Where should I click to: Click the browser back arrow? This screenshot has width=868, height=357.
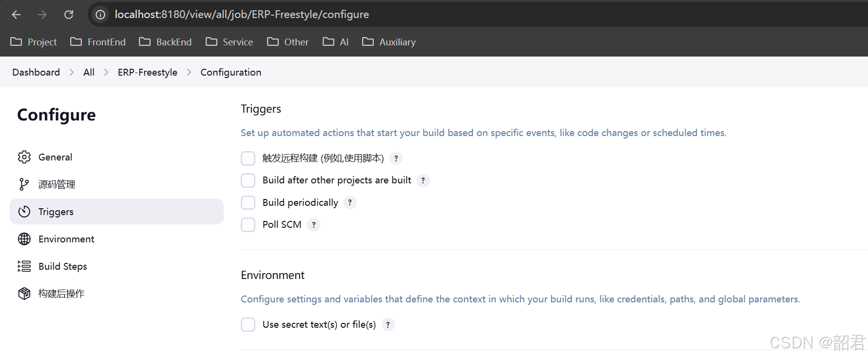click(16, 15)
